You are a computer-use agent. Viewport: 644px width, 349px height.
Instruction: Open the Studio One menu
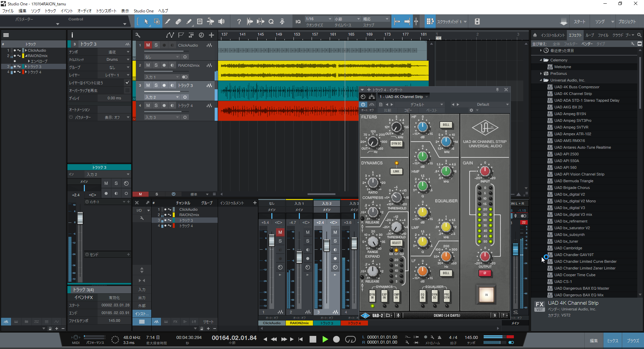click(x=144, y=11)
